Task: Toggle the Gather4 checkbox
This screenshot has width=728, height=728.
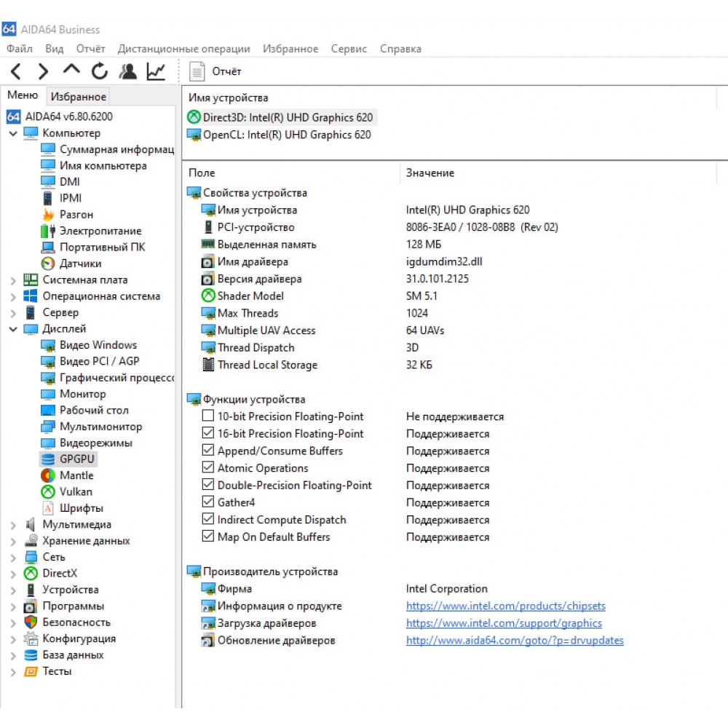Action: pos(208,502)
